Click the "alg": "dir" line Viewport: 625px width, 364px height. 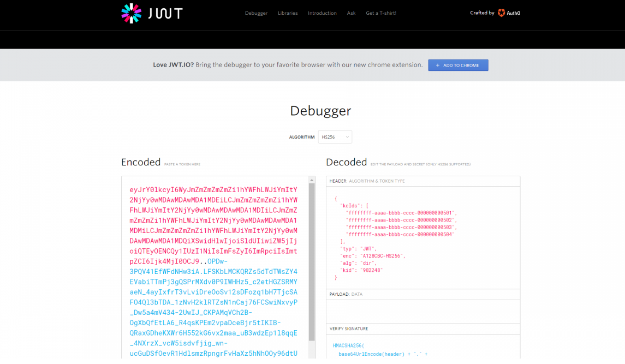tap(358, 263)
